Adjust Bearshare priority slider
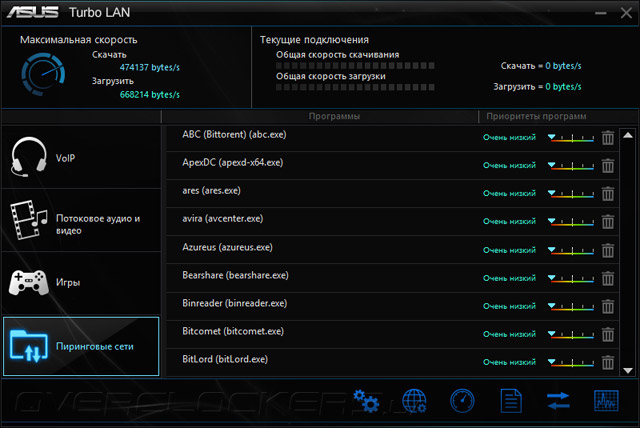Viewport: 640px width, 428px height. tap(571, 278)
